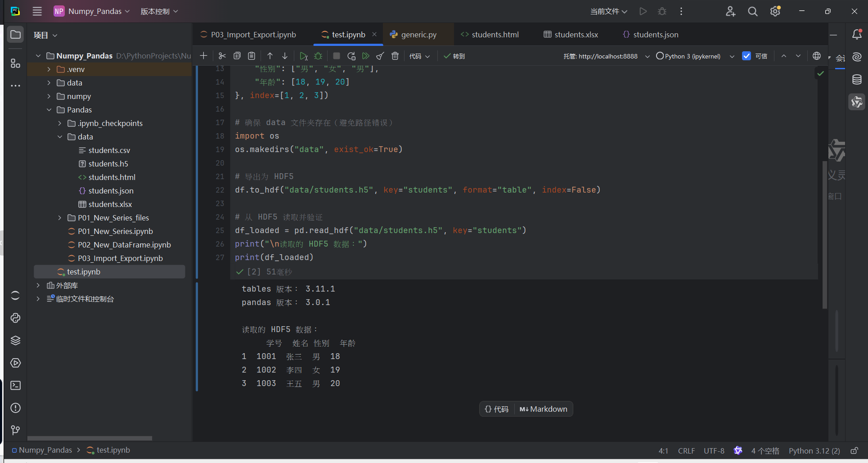Click the Python 3.12 interpreter in status bar
Viewport: 868px width, 463px height.
point(814,450)
